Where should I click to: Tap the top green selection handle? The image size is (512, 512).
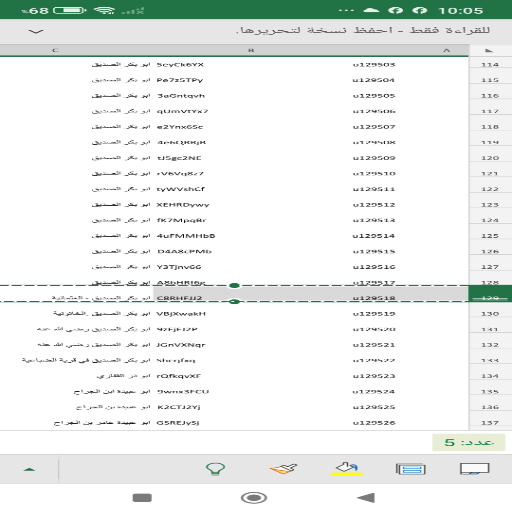234,285
